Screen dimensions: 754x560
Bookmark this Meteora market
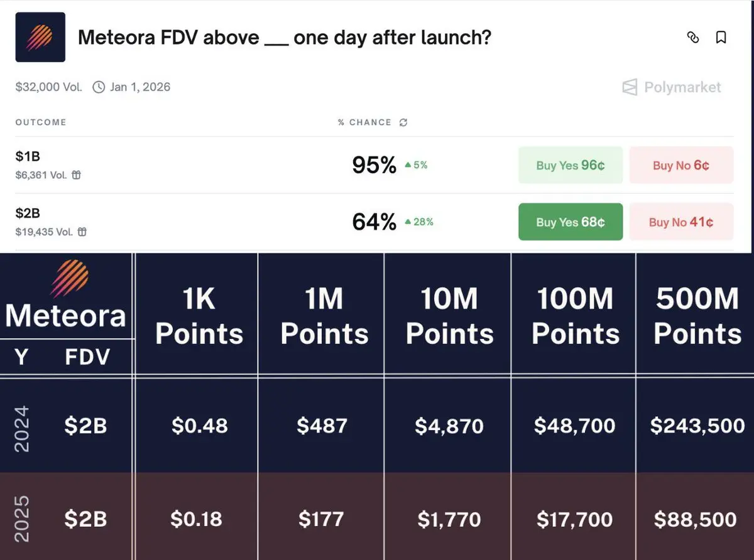[721, 38]
